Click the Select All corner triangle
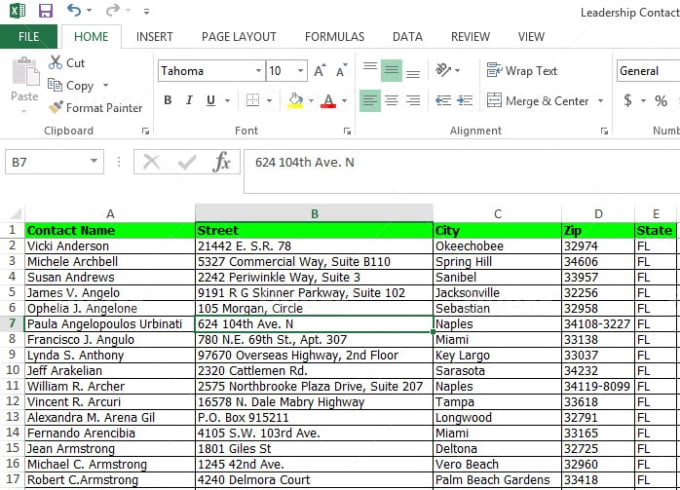680x490 pixels. point(15,214)
